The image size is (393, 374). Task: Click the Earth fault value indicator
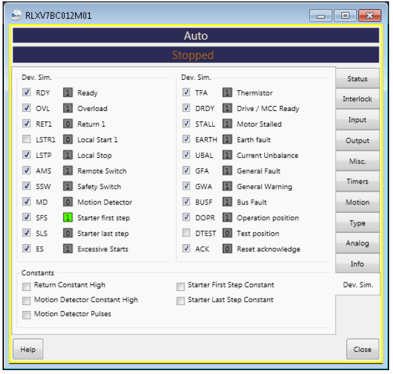(227, 139)
